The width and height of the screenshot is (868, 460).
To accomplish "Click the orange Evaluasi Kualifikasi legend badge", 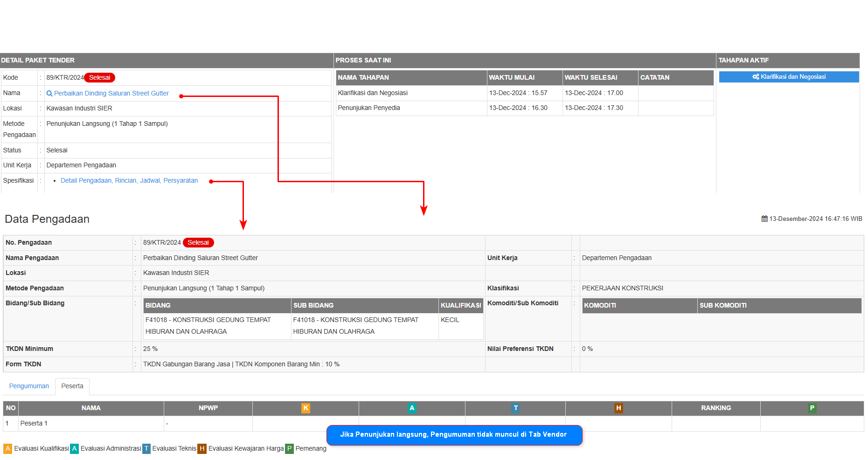I will (7, 449).
